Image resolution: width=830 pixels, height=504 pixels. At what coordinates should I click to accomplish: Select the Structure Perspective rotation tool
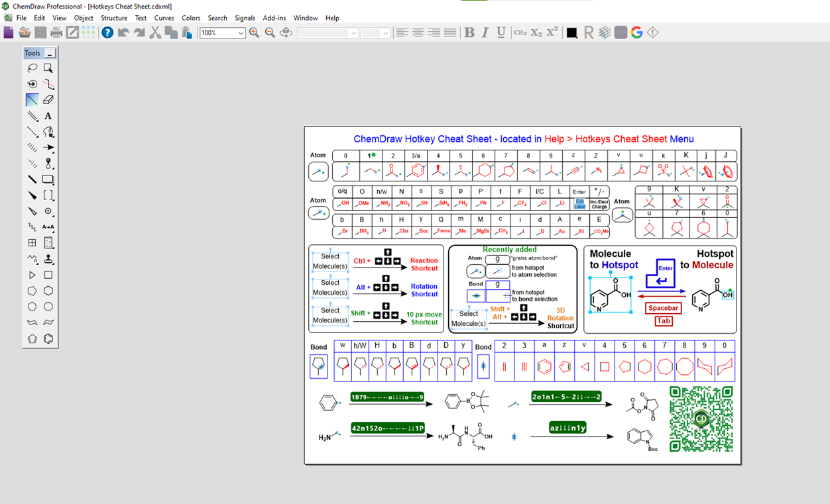(32, 84)
